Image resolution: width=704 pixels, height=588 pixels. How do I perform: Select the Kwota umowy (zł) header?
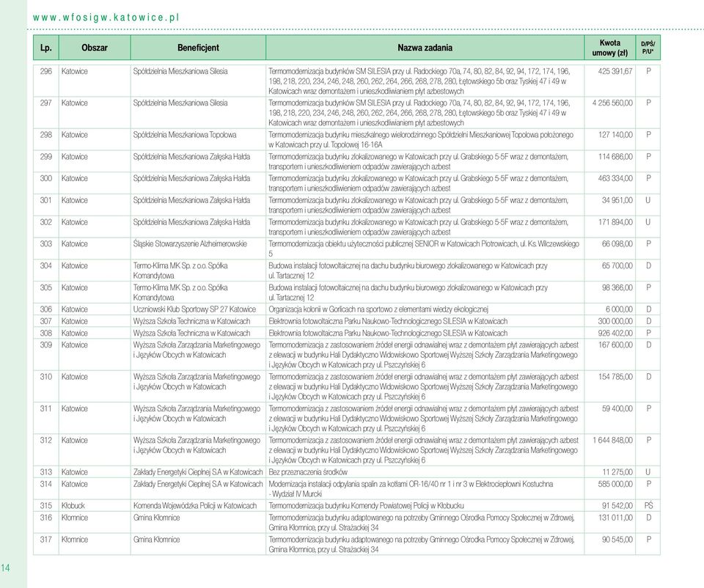coord(609,48)
